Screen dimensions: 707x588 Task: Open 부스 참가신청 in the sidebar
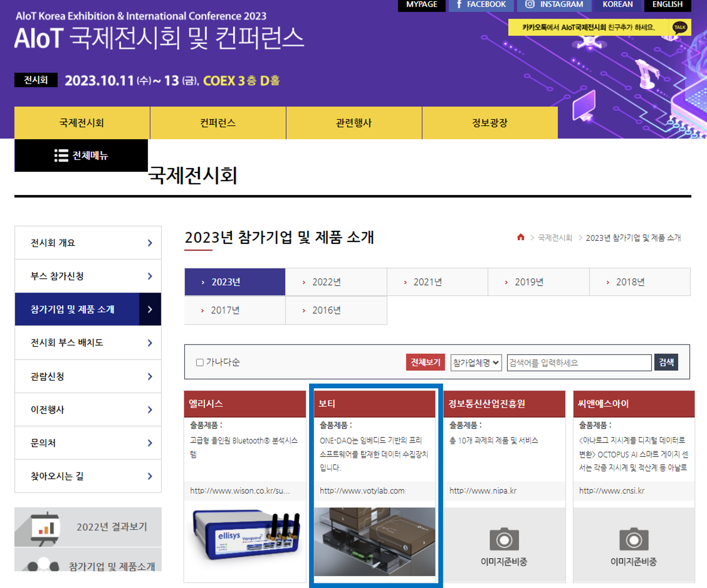pyautogui.click(x=88, y=276)
